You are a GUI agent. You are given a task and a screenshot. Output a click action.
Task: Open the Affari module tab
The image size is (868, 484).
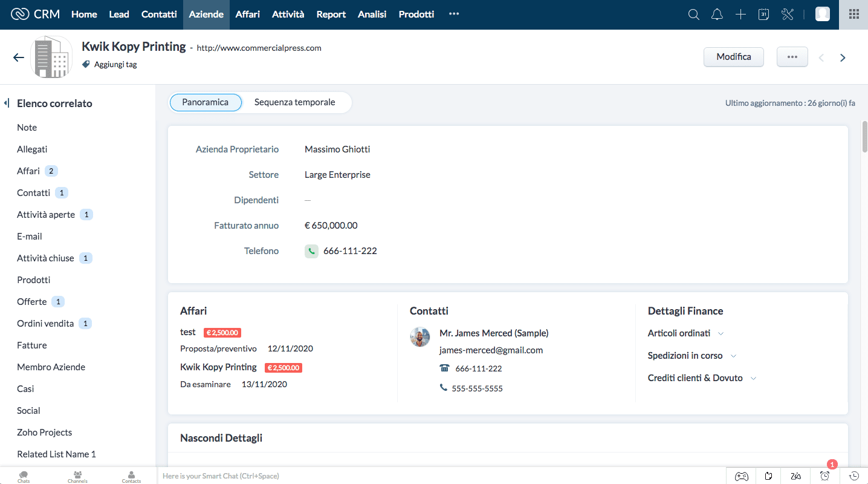point(248,15)
